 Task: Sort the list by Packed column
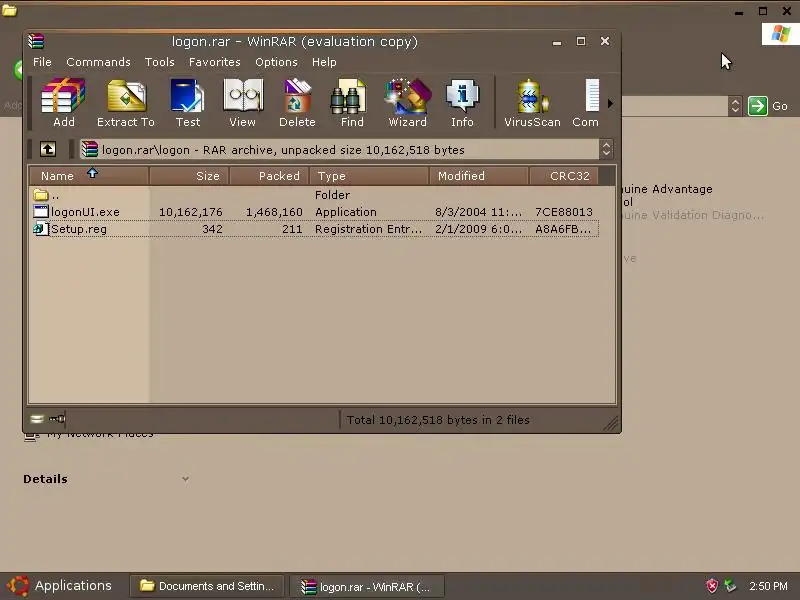[x=269, y=176]
